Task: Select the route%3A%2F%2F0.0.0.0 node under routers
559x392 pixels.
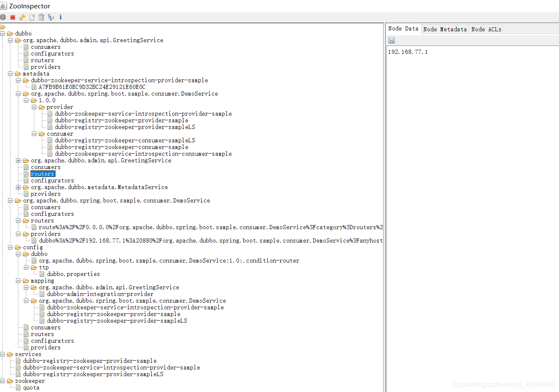Action: coord(211,227)
